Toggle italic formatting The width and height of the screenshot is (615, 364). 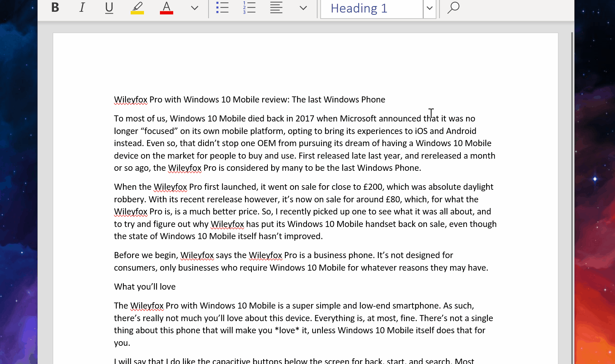pyautogui.click(x=82, y=8)
